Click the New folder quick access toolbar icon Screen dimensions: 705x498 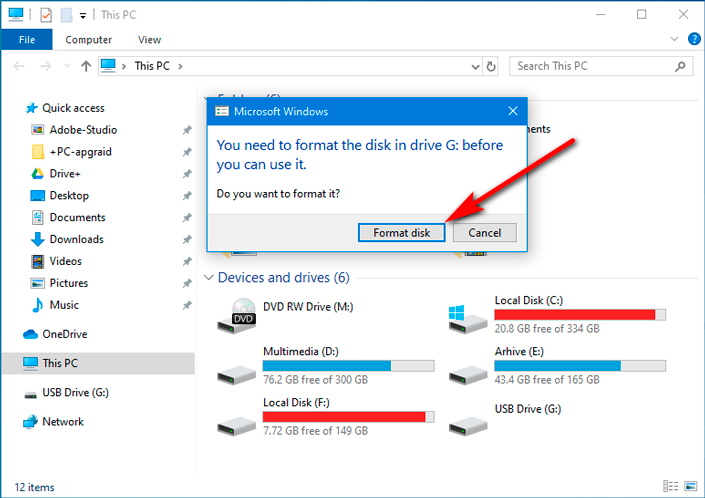[67, 15]
